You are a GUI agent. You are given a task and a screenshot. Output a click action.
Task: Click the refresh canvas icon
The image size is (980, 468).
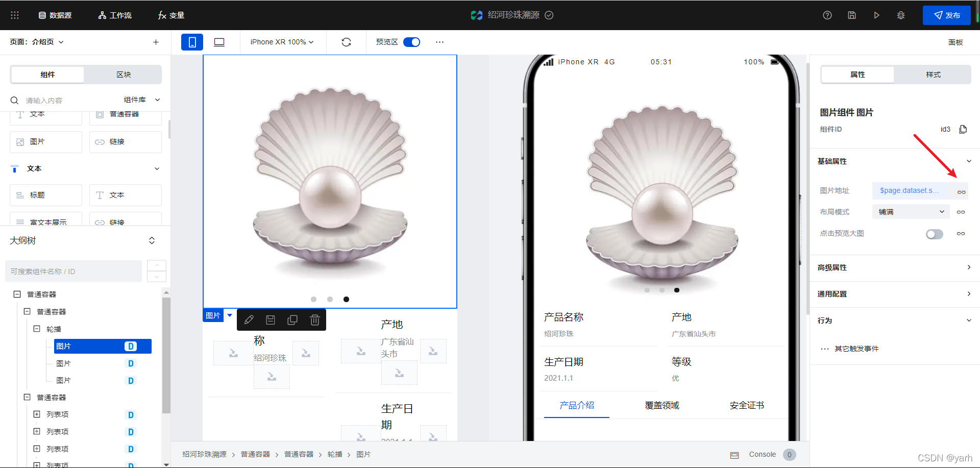coord(346,42)
